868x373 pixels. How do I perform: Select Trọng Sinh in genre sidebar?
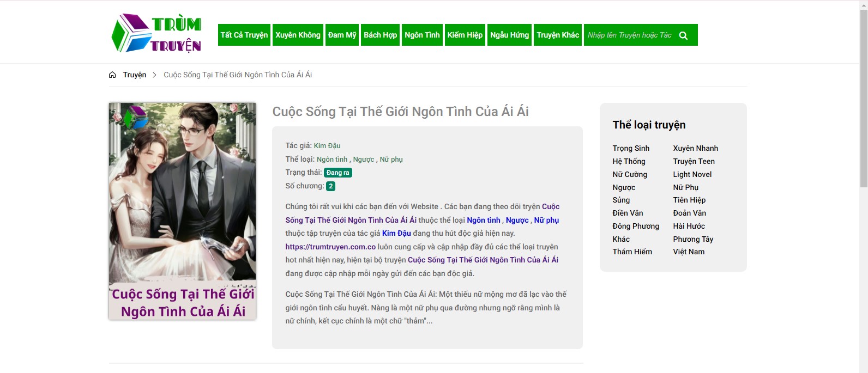point(631,148)
